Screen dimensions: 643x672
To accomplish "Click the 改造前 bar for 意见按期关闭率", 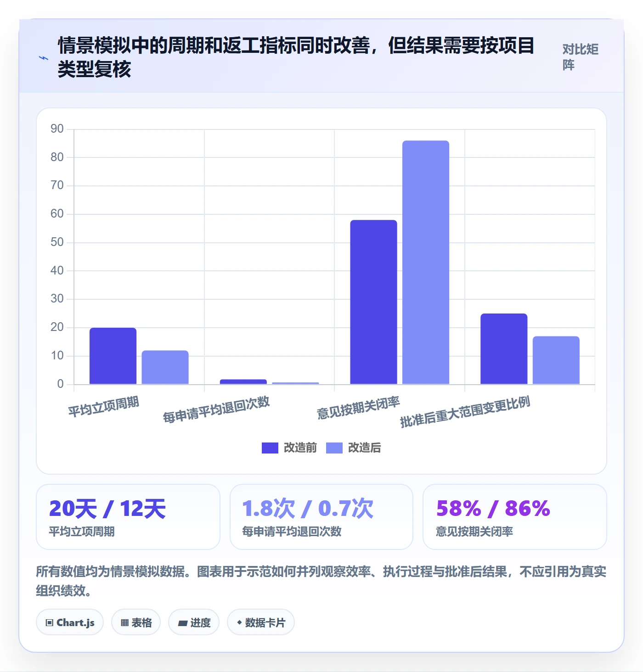I will 374,302.
